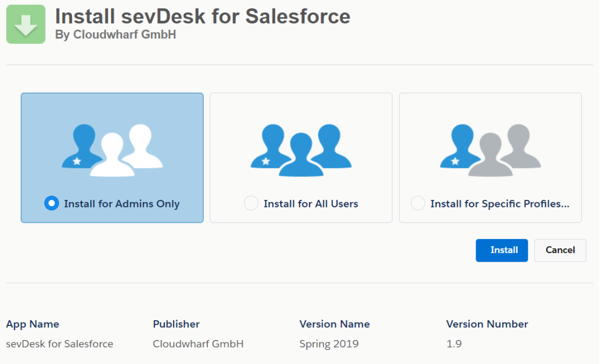This screenshot has width=599, height=364.
Task: Click the Install sevDesk for Salesforce heading
Action: point(202,16)
